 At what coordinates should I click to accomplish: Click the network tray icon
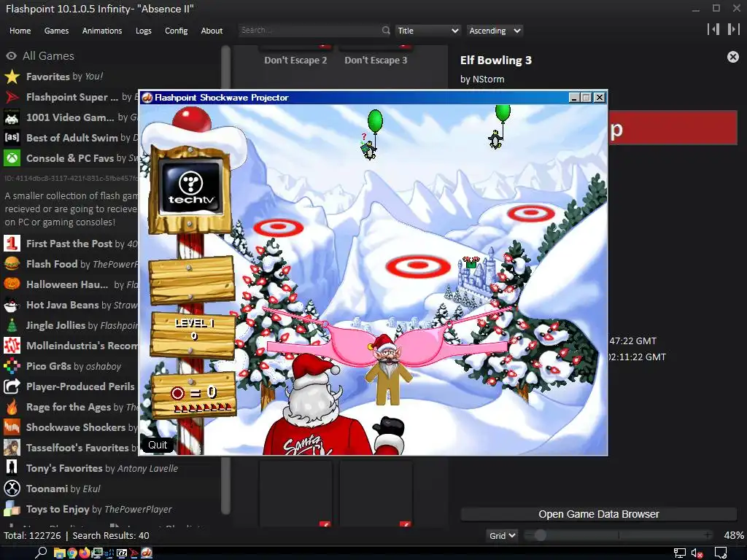click(680, 553)
